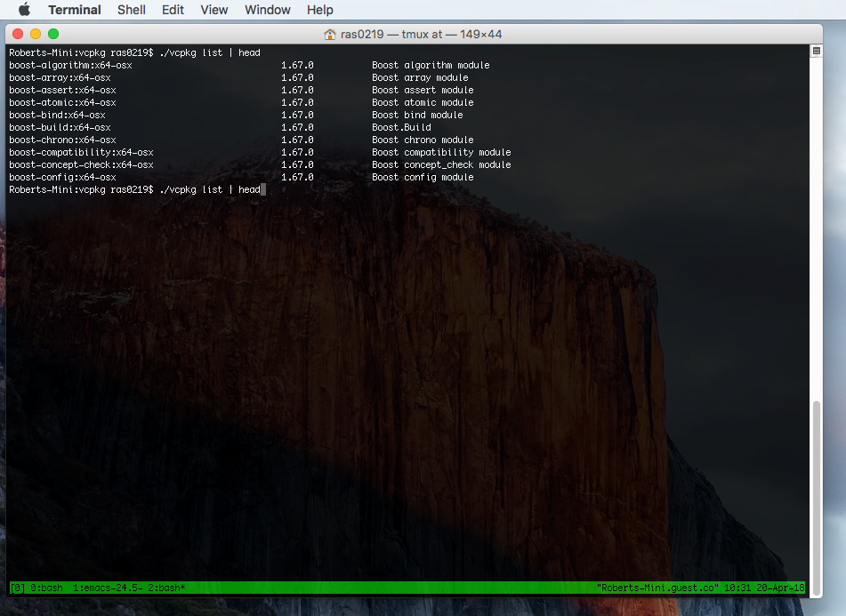Click the time 10:31 in status bar

[x=737, y=588]
